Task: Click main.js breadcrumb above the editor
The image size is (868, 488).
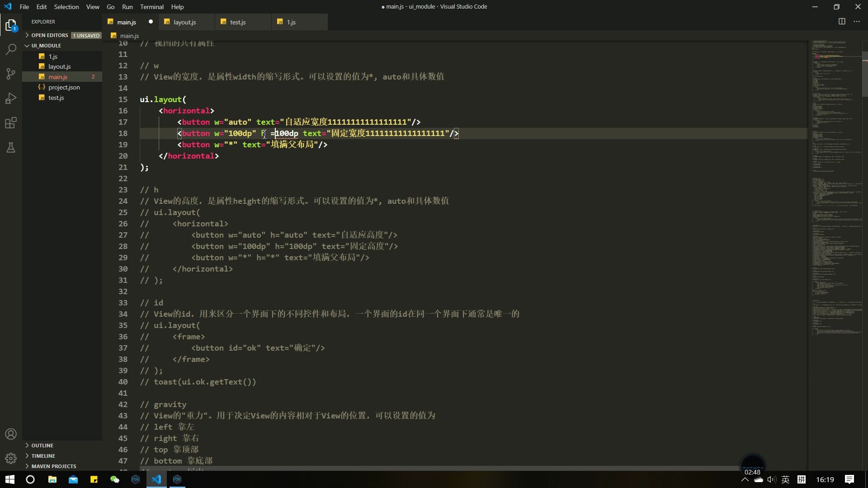Action: 129,36
